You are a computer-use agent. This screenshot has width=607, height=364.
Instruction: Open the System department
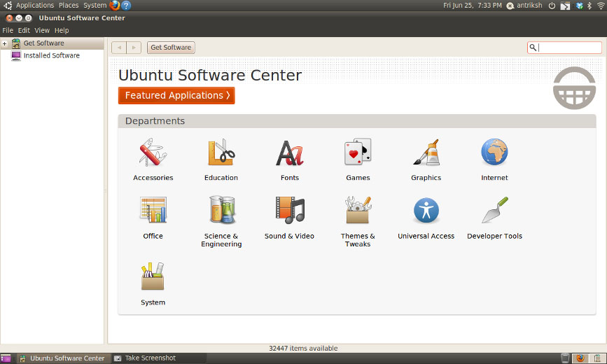click(x=153, y=284)
